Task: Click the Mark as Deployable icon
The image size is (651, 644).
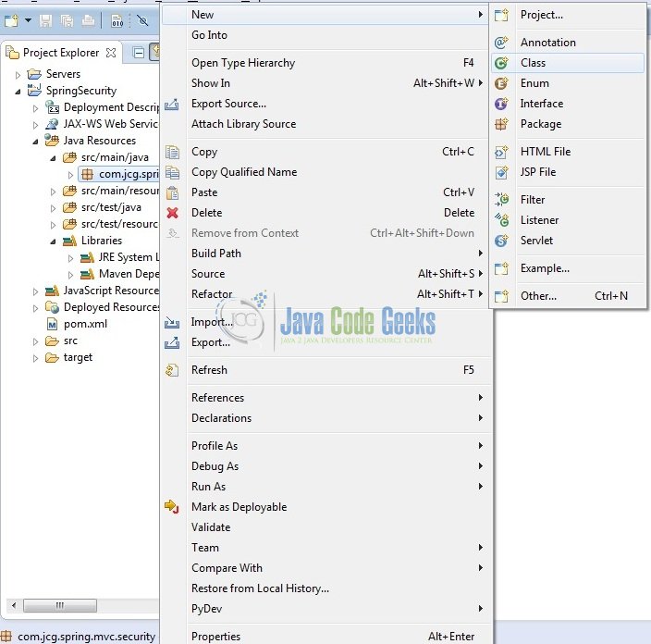Action: coord(171,506)
